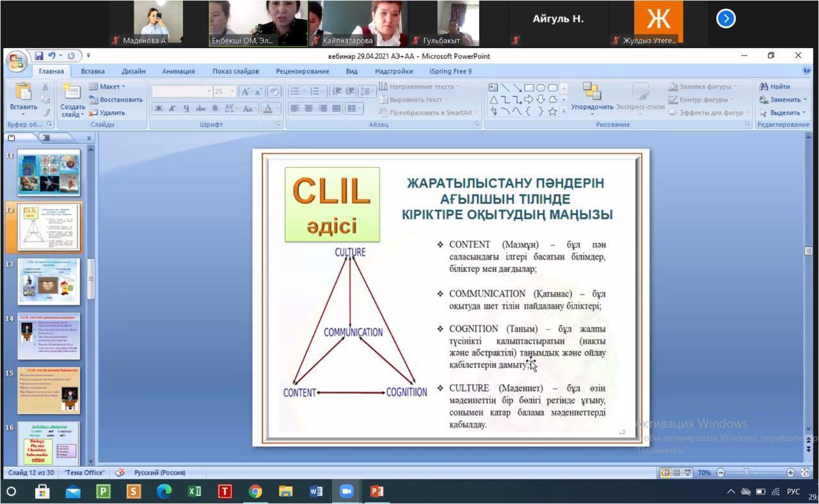Open Zoom from the Windows taskbar
This screenshot has width=819, height=504.
[x=346, y=491]
